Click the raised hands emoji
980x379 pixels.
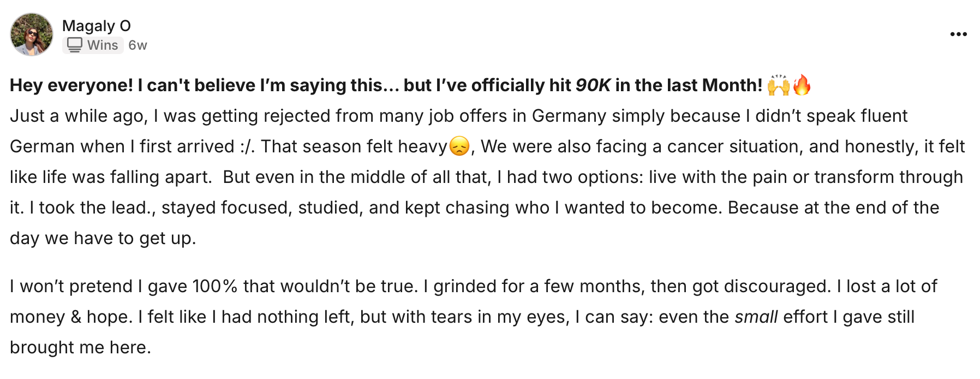point(778,85)
